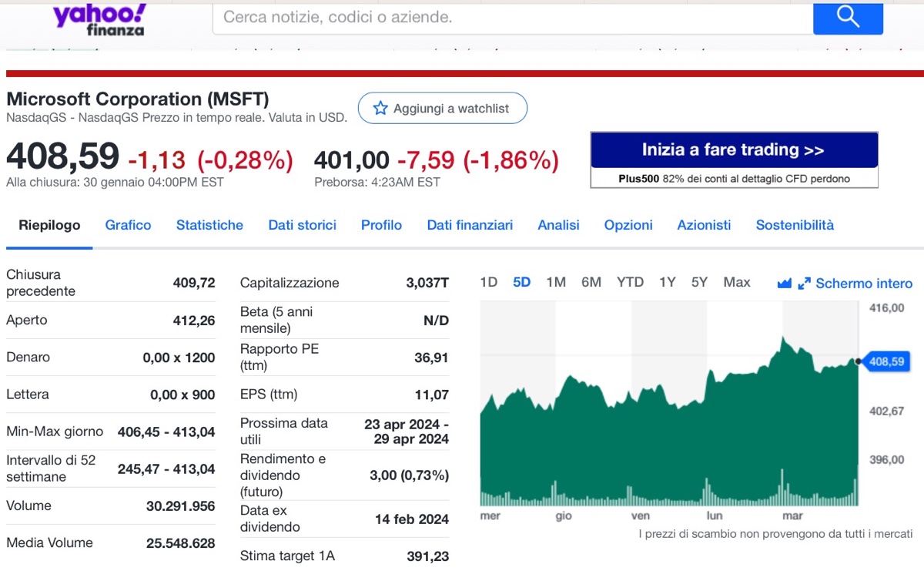Click the Yahoo Finanza logo
Screen dimensions: 924x581
tap(99, 19)
